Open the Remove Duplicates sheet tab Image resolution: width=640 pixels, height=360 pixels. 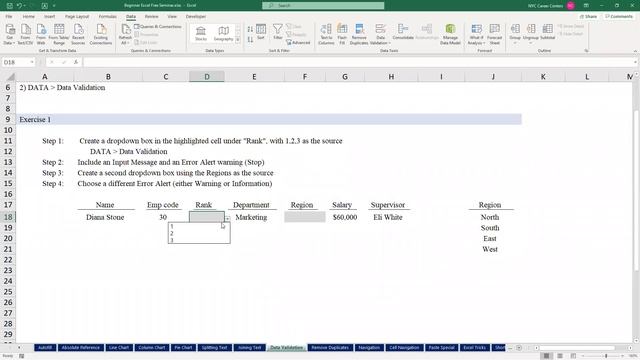point(330,348)
